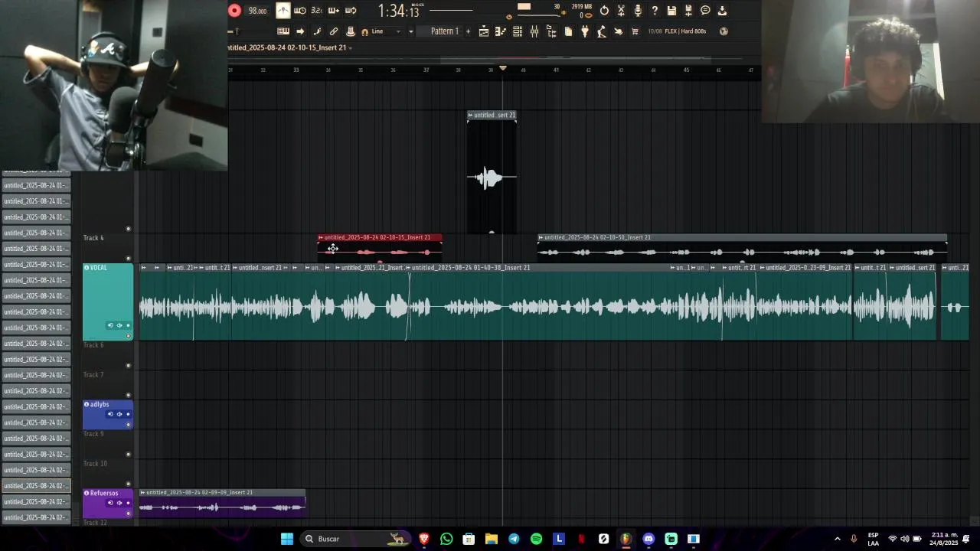Image resolution: width=980 pixels, height=551 pixels.
Task: Toggle typing keyboard to piano icon
Action: [283, 31]
